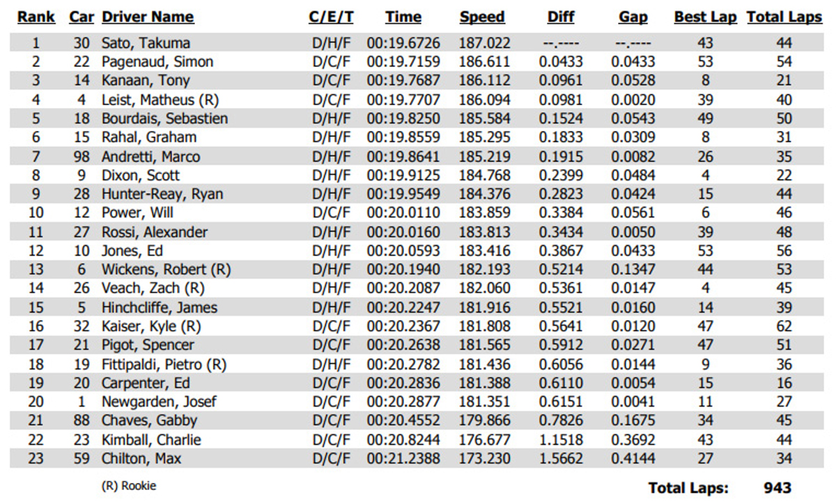The image size is (836, 504).
Task: Select the 00:19.6726 fastest time cell
Action: tap(403, 43)
